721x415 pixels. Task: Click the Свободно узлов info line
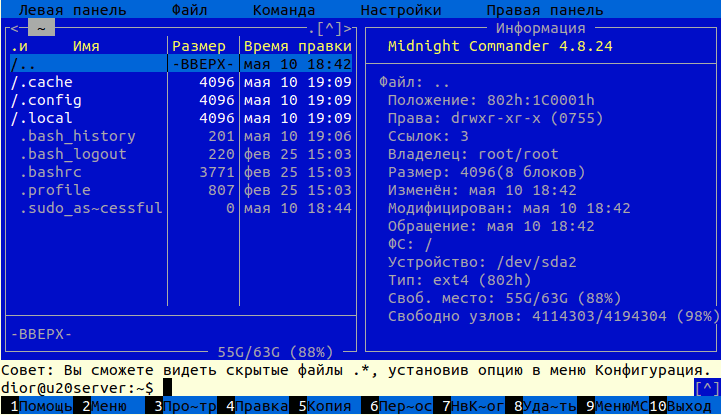554,316
